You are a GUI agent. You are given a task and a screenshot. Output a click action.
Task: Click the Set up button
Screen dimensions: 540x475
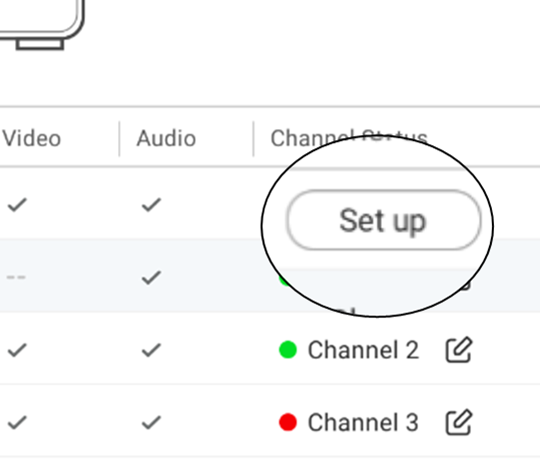383,220
